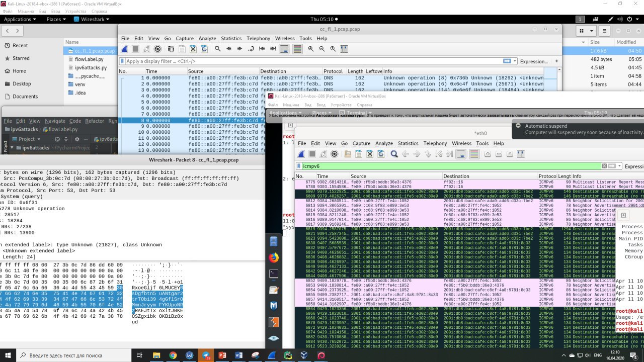Open Google Chrome from the Windows taskbar

(173, 355)
